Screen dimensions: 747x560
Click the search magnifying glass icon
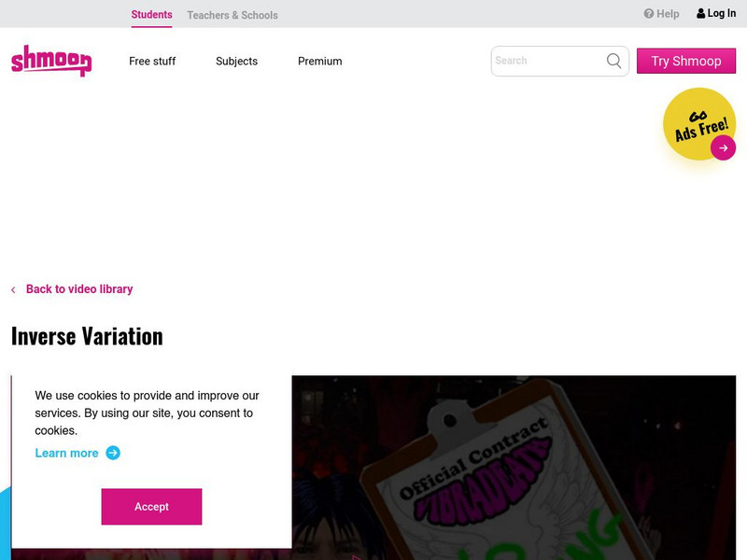613,61
